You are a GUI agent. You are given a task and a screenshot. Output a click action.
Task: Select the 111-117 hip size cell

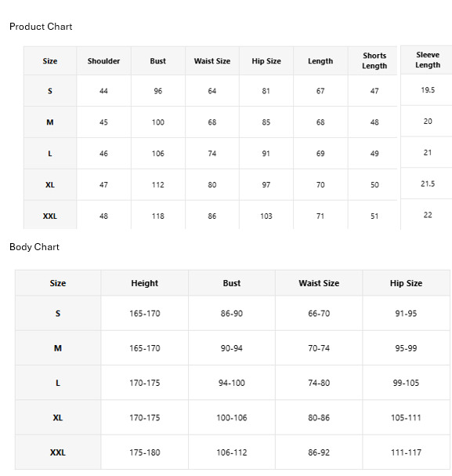406,452
